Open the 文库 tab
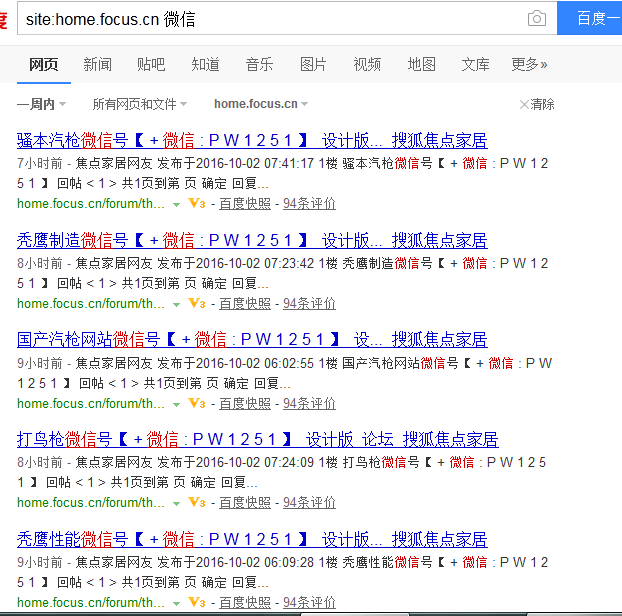622x616 pixels. [475, 64]
